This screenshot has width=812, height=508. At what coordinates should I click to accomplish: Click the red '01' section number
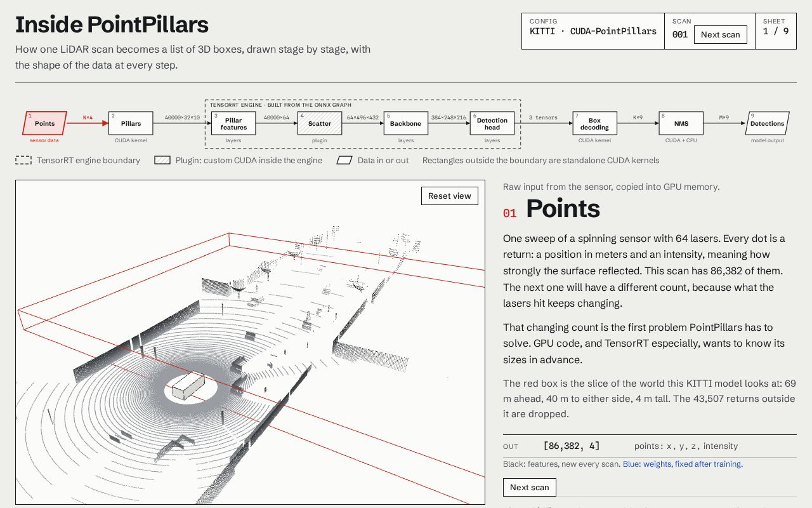tap(509, 213)
